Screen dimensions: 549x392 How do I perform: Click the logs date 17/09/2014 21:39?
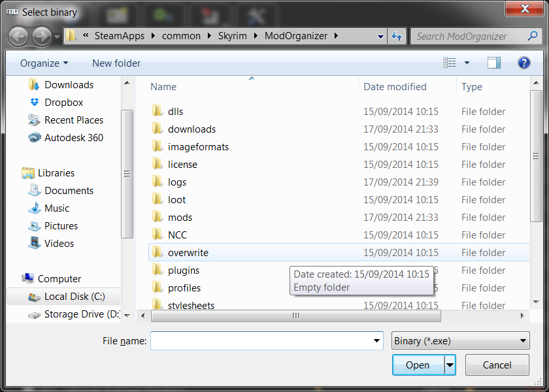click(401, 182)
